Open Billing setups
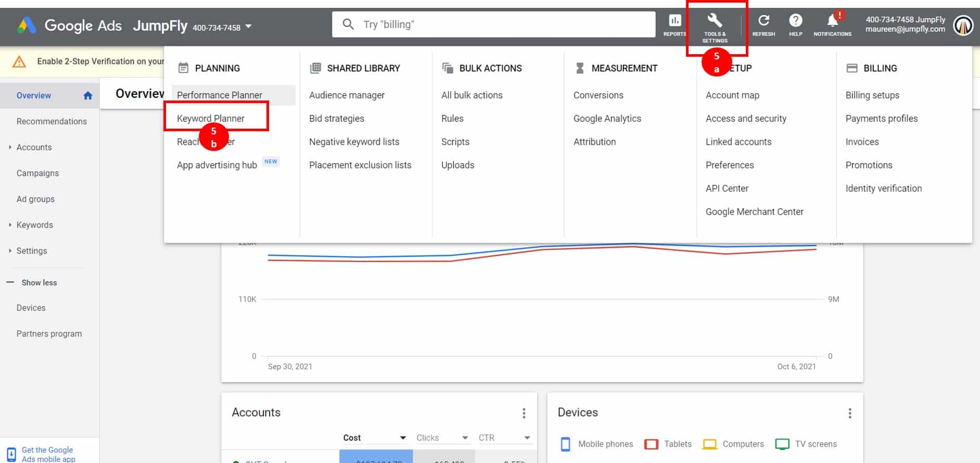The height and width of the screenshot is (463, 980). coord(872,95)
